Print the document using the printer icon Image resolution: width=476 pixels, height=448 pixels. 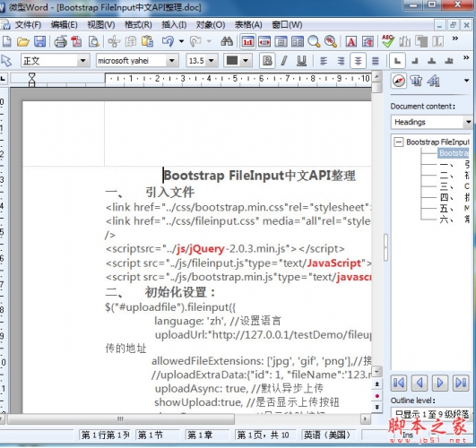[x=60, y=41]
